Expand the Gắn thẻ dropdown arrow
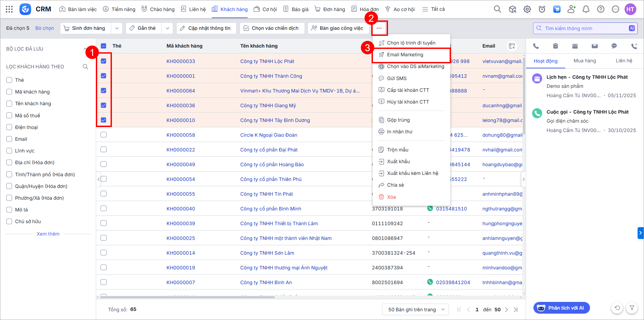 coord(167,28)
